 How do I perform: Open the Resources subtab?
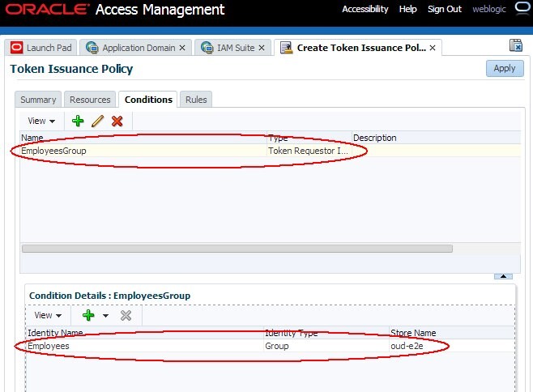[90, 100]
